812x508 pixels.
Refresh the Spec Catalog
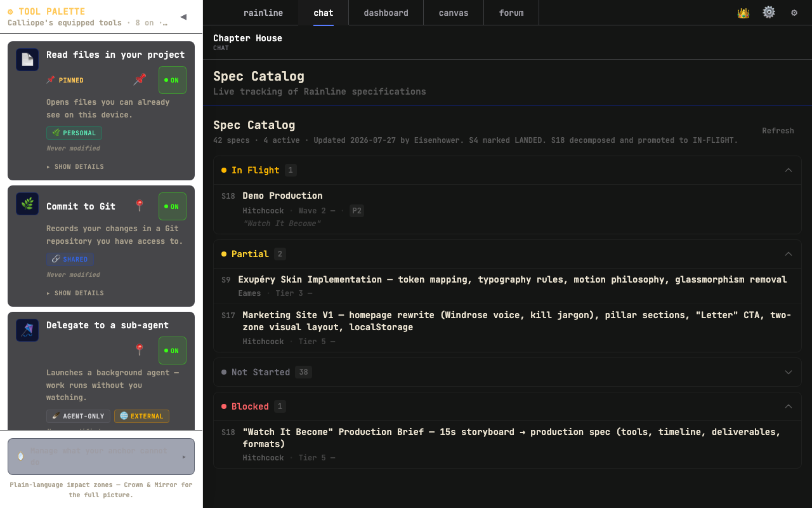point(778,131)
